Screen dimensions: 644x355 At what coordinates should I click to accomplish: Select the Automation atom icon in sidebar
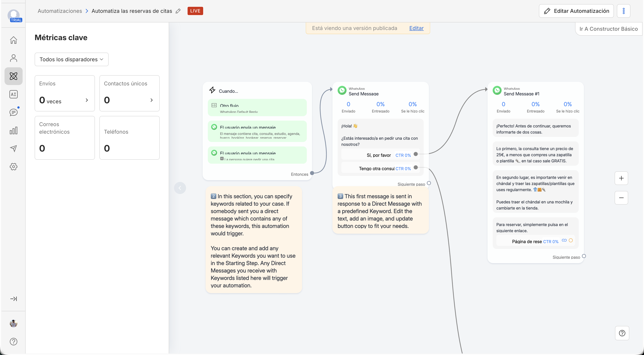point(14,76)
